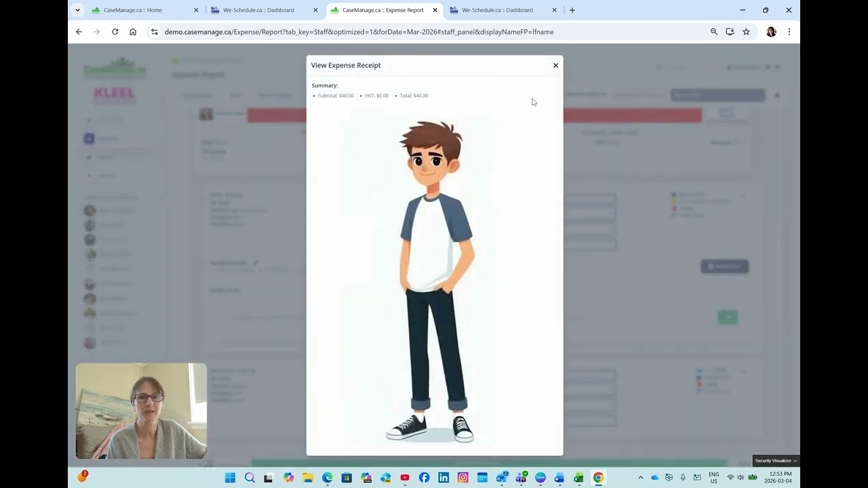
Task: Open the browser zoom magnifier icon
Action: pyautogui.click(x=713, y=32)
